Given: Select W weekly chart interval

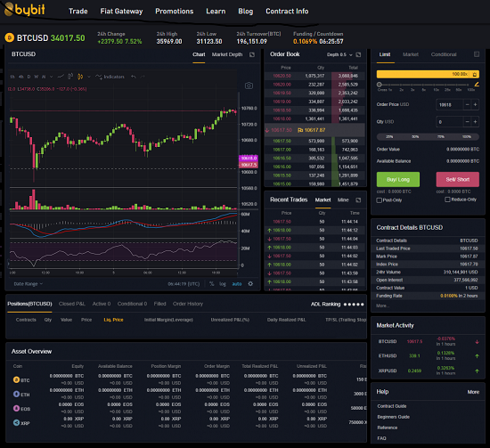Looking at the screenshot, I should coord(37,77).
